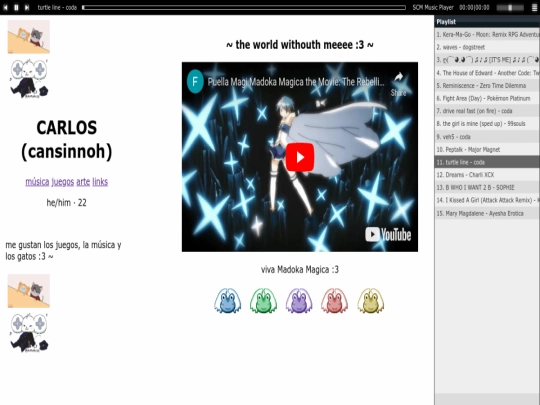Play track 14 I Kissed A Girl remix

pos(487,200)
